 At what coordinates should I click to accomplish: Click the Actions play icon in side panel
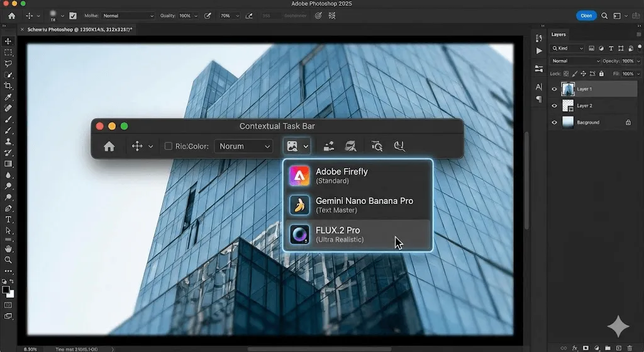(539, 50)
